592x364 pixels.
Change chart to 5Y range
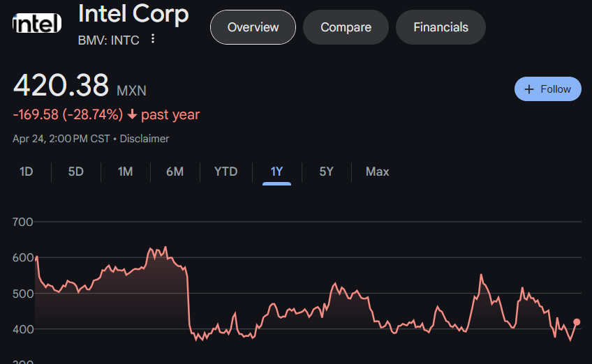coord(326,172)
